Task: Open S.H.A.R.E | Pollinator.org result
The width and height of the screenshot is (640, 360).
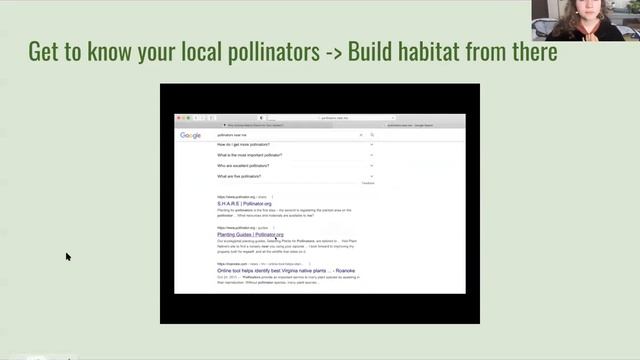Action: click(x=244, y=204)
